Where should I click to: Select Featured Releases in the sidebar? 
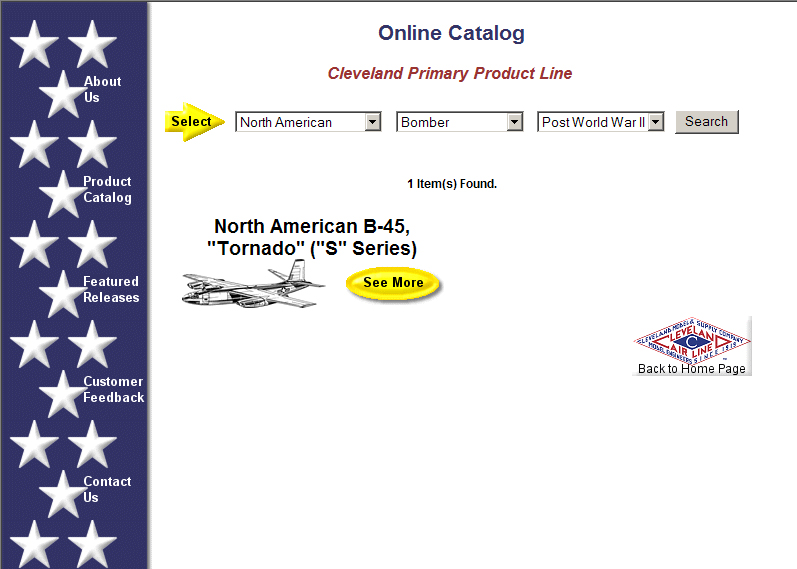tap(111, 290)
